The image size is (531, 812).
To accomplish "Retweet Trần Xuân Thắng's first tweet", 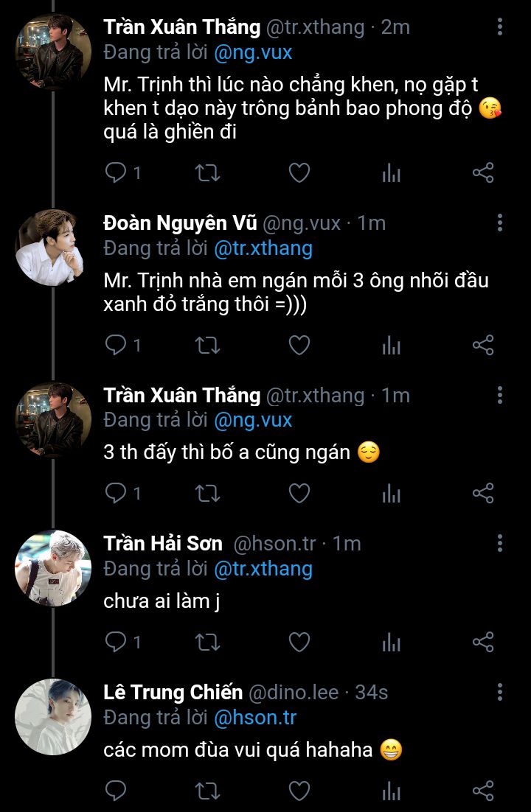I will click(x=207, y=173).
